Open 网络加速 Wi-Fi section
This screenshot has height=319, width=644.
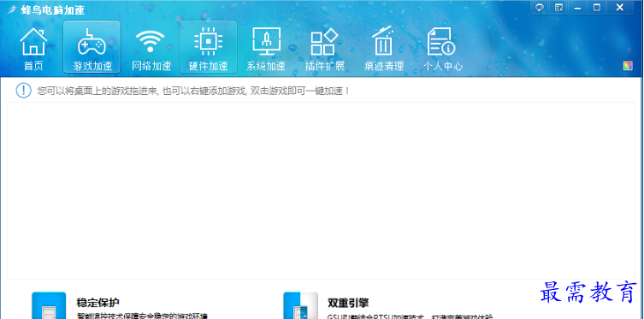point(151,49)
